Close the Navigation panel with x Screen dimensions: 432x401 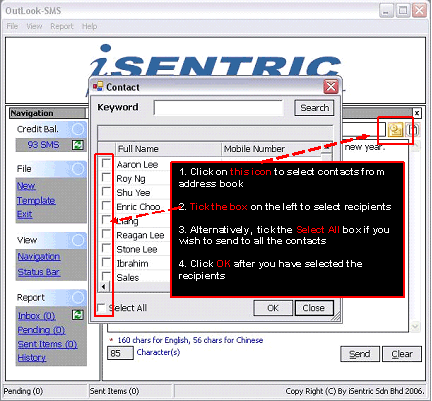click(417, 113)
